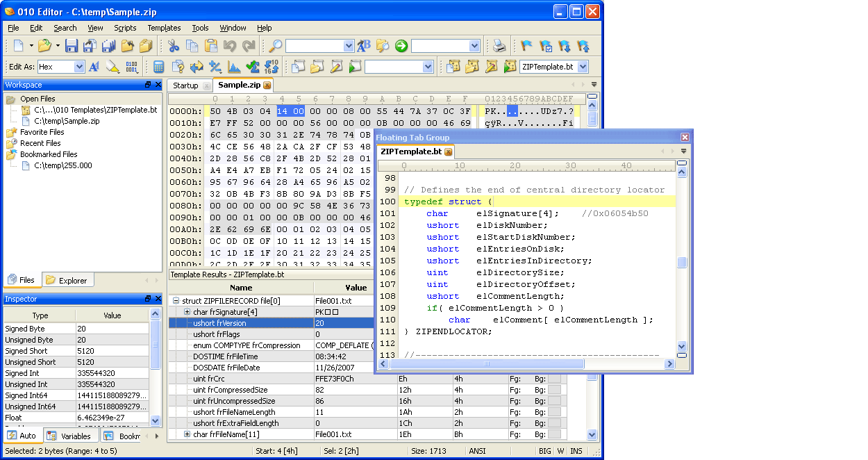Switch to the Variables tab in Inspector
This screenshot has height=460, width=868.
pos(69,436)
